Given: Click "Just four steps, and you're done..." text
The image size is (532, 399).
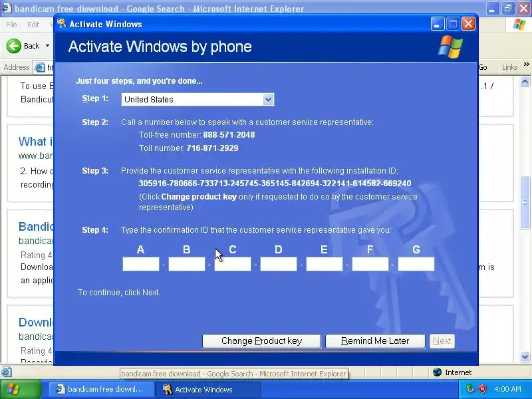Looking at the screenshot, I should 139,81.
